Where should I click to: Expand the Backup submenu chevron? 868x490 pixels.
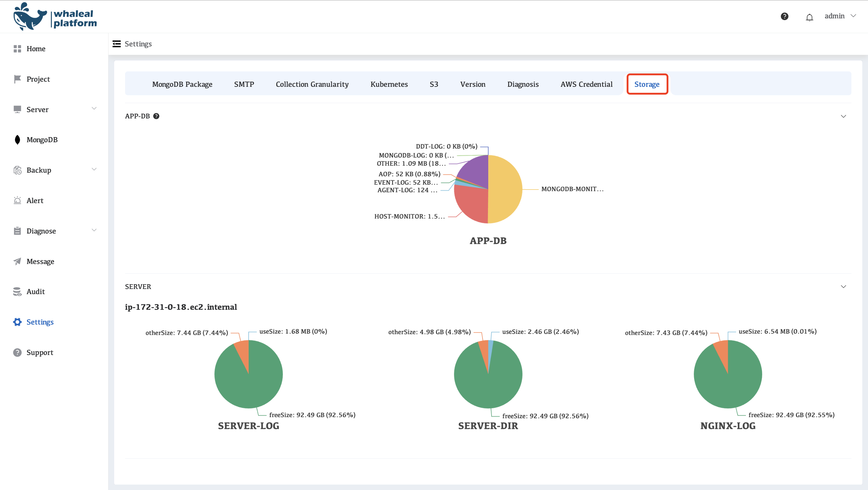click(x=94, y=170)
